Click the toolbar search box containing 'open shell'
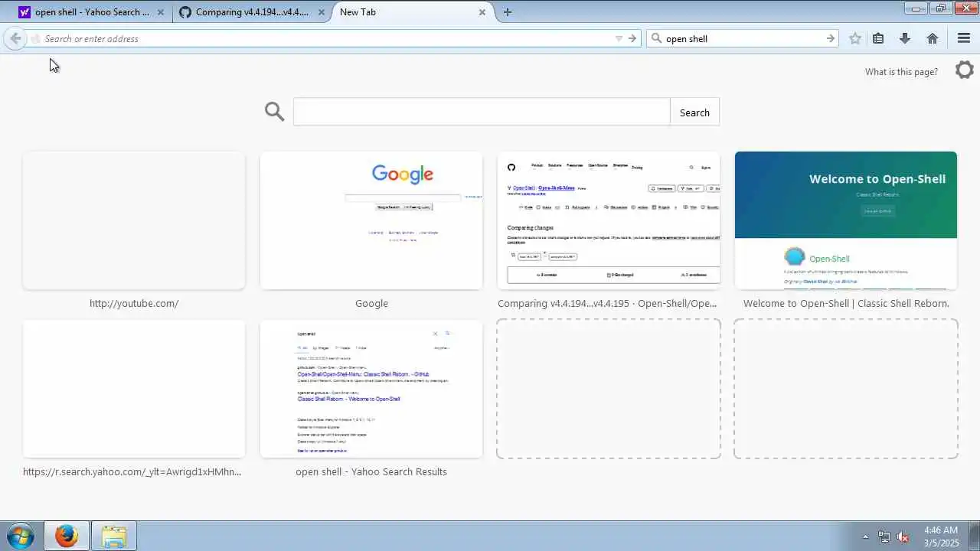 tap(744, 38)
